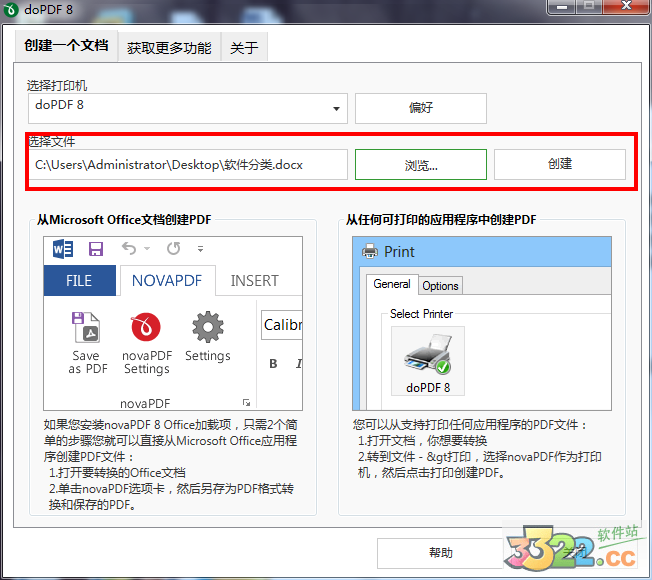Minimize the doPDF 8 window
The width and height of the screenshot is (652, 580).
coord(562,7)
